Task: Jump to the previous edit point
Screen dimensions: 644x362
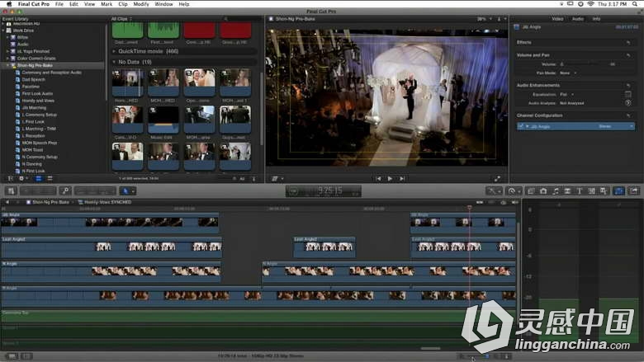Action: 378,179
